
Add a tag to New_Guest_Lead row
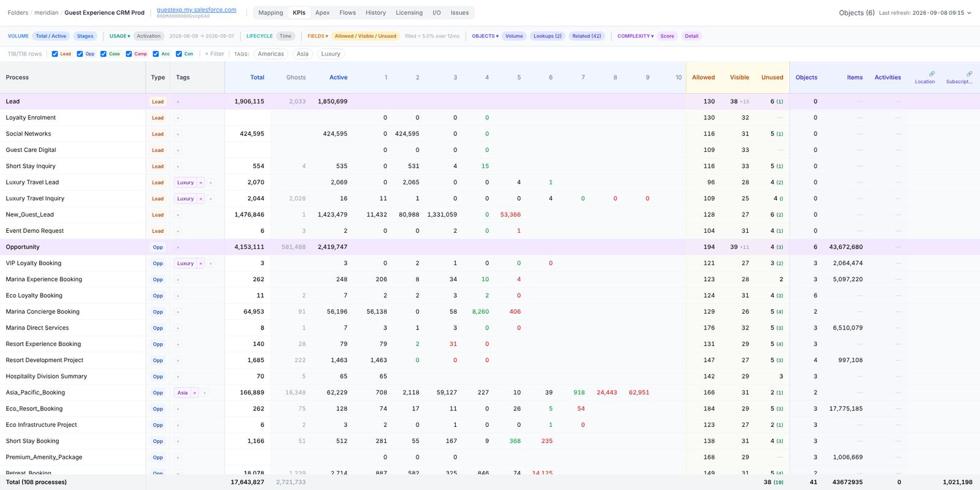(x=178, y=215)
